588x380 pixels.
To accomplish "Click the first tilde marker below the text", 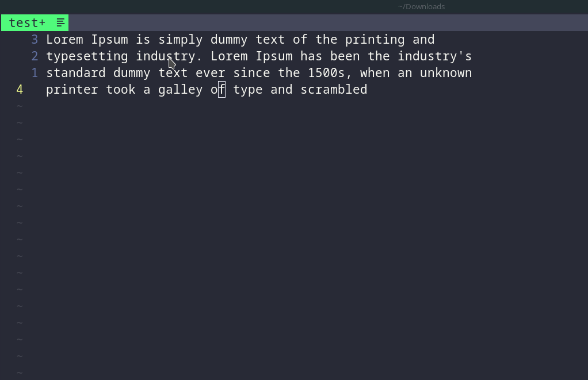I will 20,106.
